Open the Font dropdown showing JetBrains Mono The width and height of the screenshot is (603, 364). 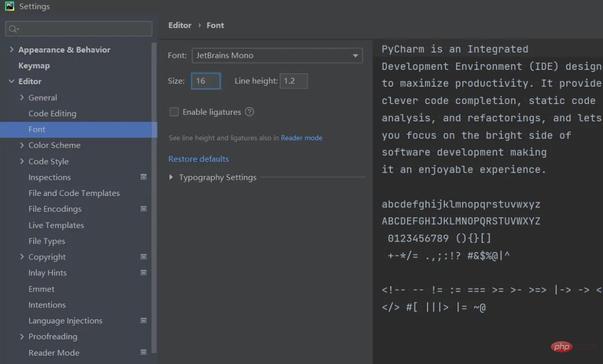[x=277, y=55]
